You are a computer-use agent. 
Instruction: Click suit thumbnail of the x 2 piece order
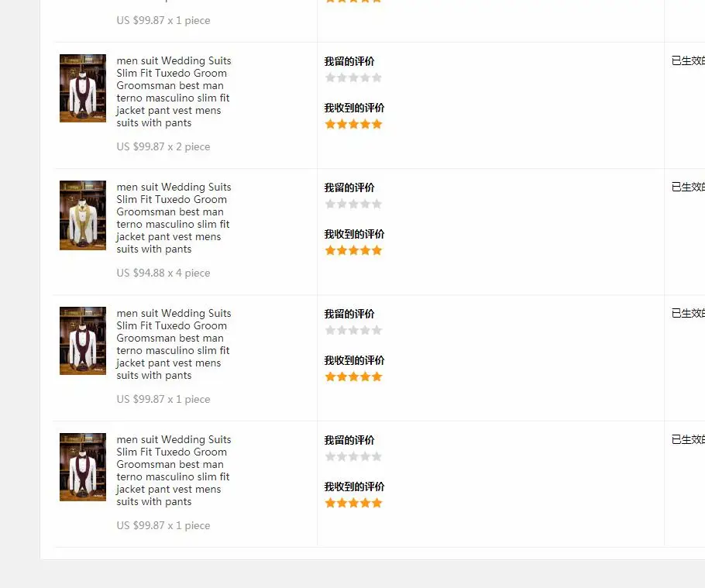click(83, 88)
